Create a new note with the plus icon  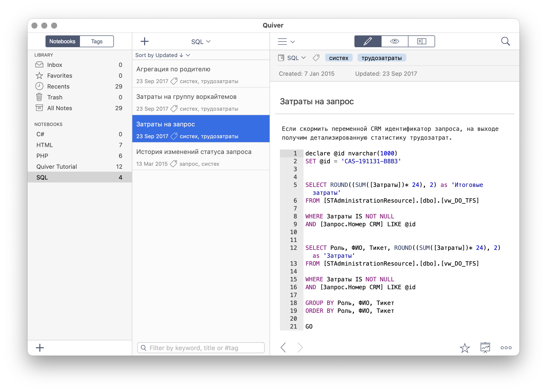coord(145,41)
